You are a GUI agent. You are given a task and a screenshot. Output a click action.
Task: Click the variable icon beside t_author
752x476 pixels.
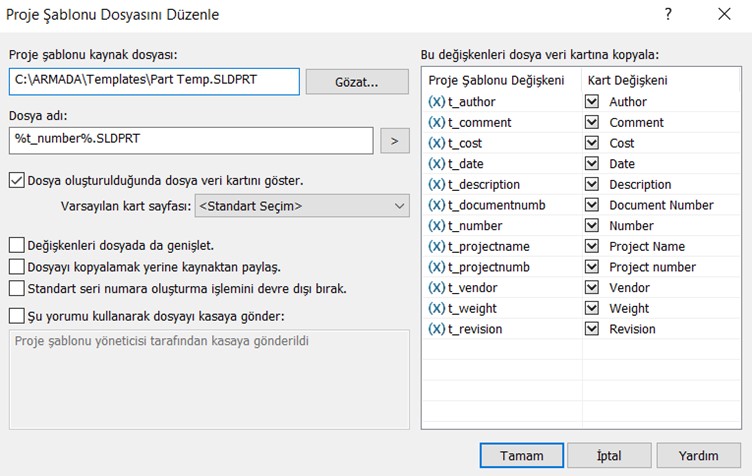436,101
